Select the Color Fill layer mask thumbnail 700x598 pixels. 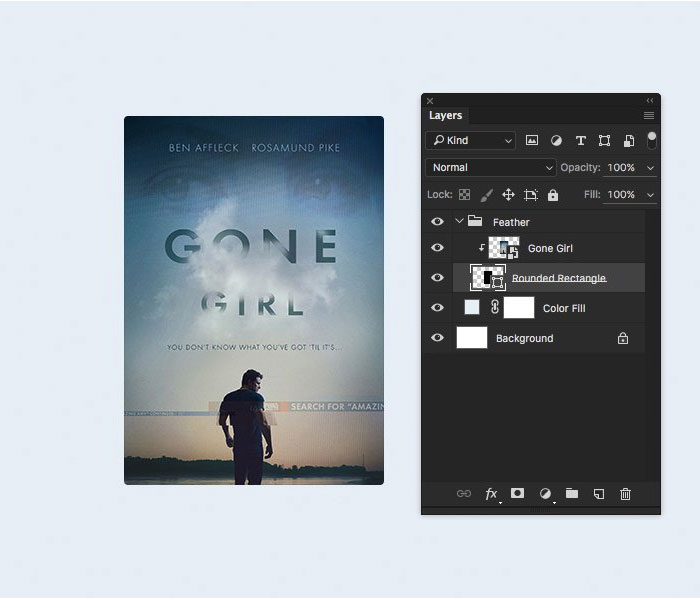pyautogui.click(x=519, y=307)
